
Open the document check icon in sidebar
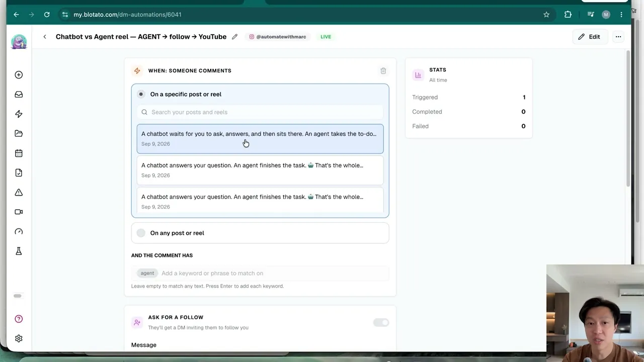(19, 173)
